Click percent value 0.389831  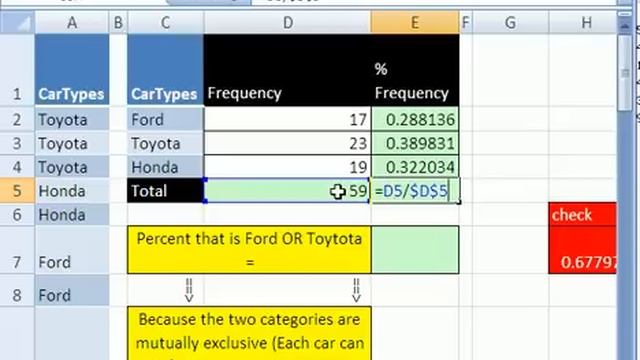pos(415,143)
